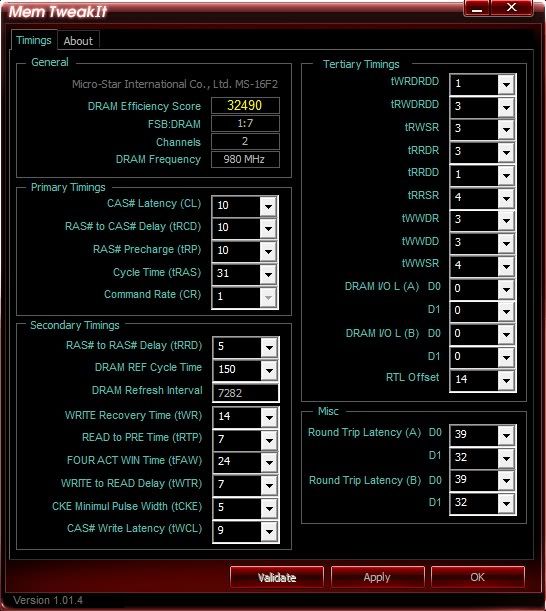The width and height of the screenshot is (546, 611).
Task: Click the DRAM Efficiency Score value 32490
Action: (x=245, y=106)
